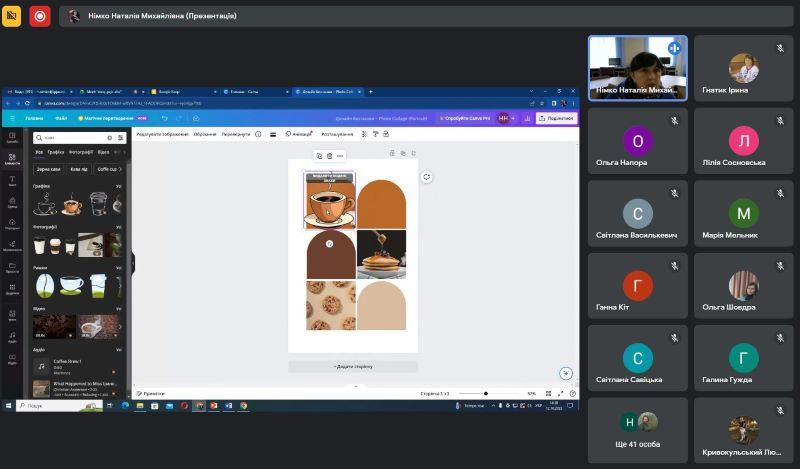The image size is (800, 469).
Task: Switch to the Фотографії tab
Action: coord(81,152)
